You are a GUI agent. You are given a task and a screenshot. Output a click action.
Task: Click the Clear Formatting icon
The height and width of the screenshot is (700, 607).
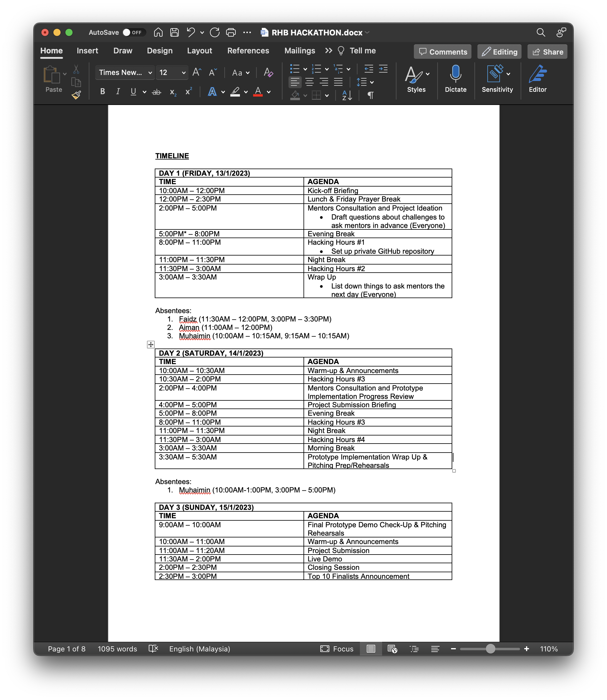(268, 73)
